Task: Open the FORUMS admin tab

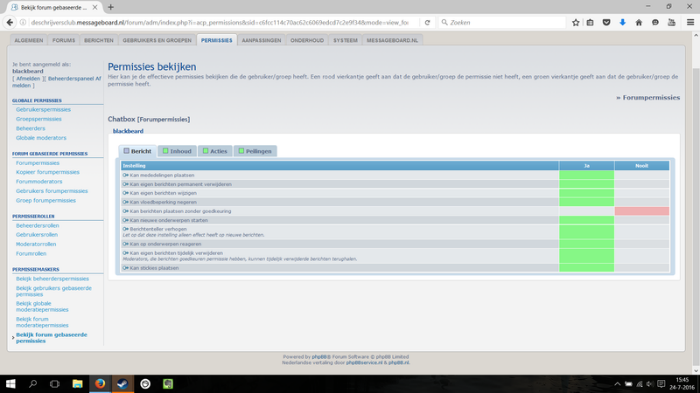Action: click(64, 40)
